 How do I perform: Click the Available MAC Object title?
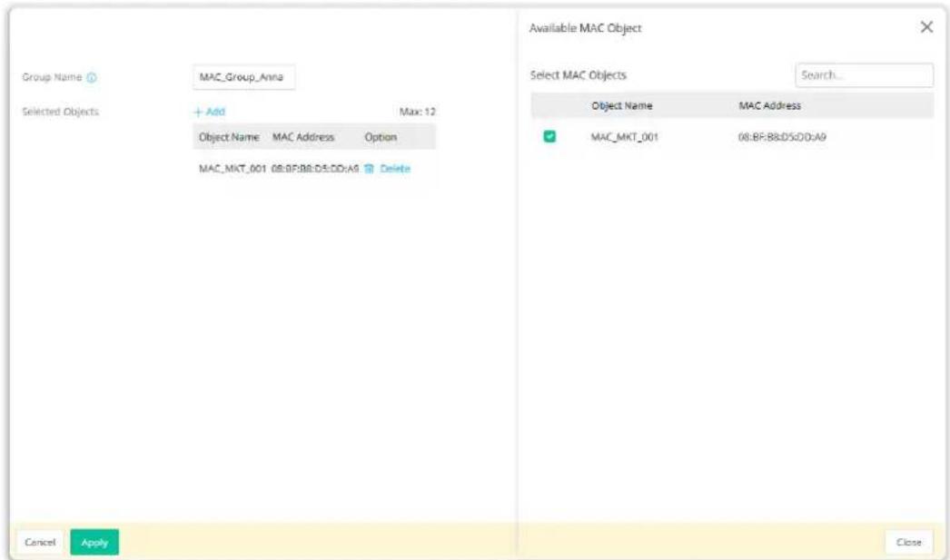(x=585, y=28)
